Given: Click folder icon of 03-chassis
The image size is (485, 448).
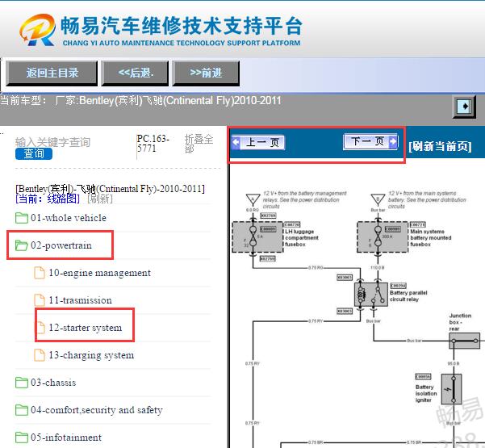Looking at the screenshot, I should (22, 383).
